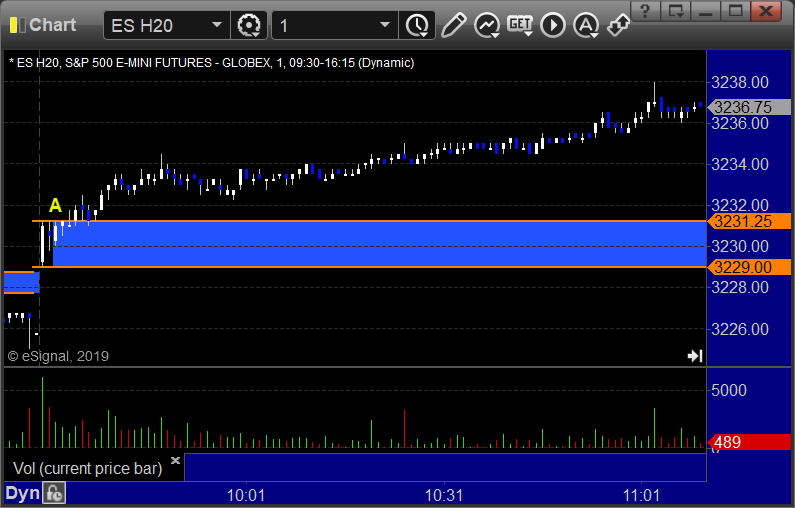Select the orange 3231.25 price line marker
Viewport: 795px width, 508px height.
[749, 221]
